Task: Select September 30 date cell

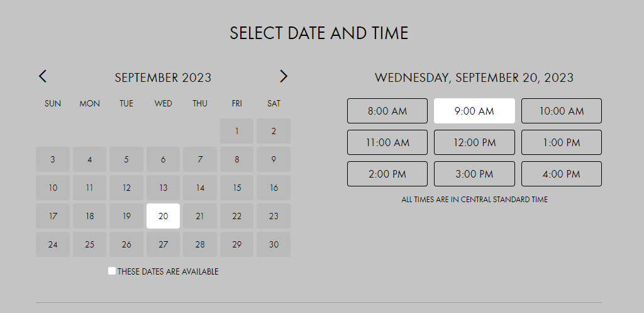Action: point(274,244)
